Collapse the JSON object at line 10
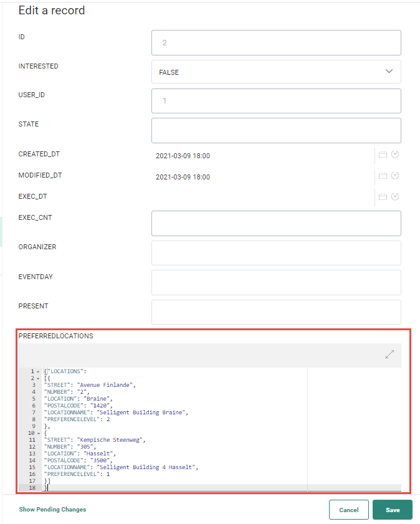The width and height of the screenshot is (420, 524). point(38,433)
